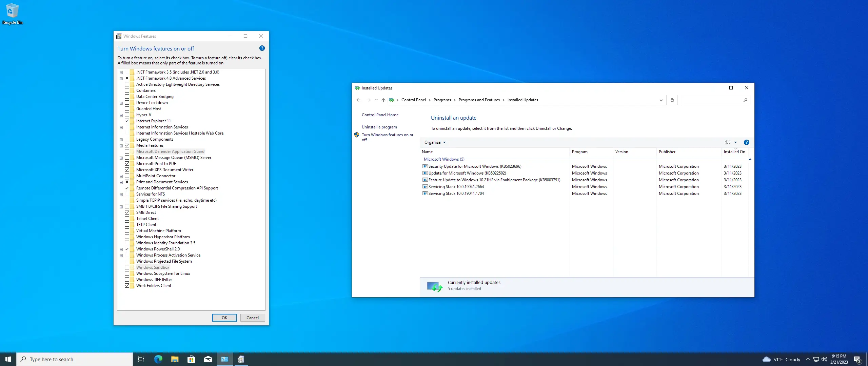Open the Organize dropdown menu
The width and height of the screenshot is (868, 366).
tap(435, 142)
